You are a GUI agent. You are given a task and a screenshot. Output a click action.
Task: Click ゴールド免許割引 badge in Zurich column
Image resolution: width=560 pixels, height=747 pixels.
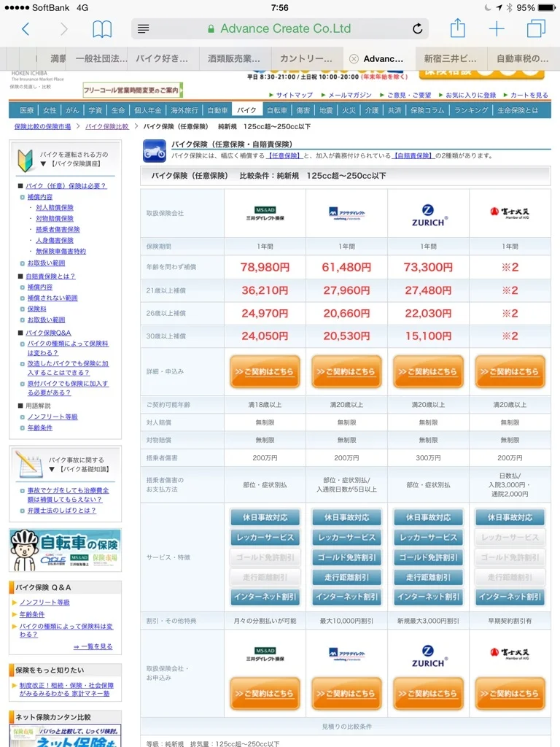coord(428,557)
